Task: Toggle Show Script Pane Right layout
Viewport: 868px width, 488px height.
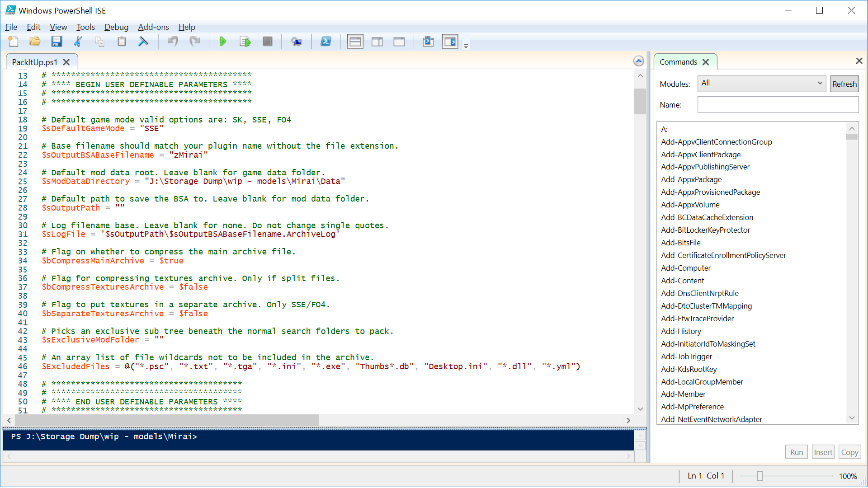Action: (x=377, y=42)
